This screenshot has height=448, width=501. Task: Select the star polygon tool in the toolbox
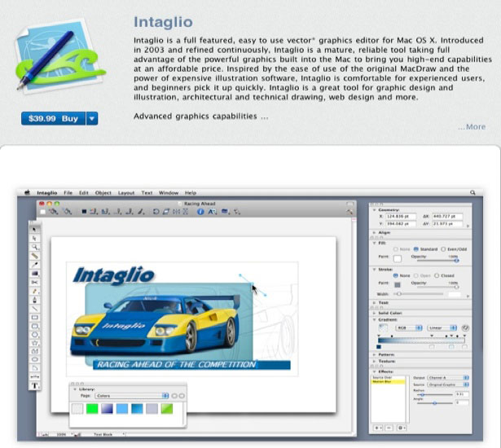[x=34, y=343]
